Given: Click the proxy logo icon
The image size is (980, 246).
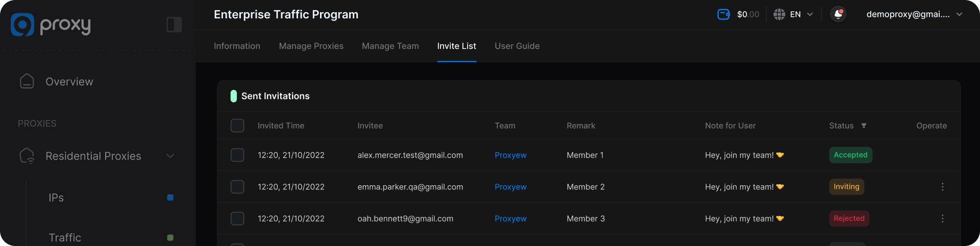Looking at the screenshot, I should tap(22, 24).
